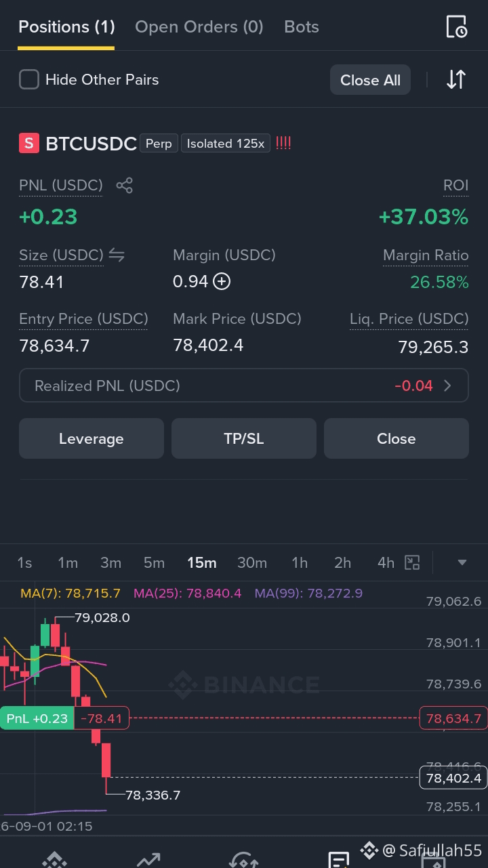Open order history icon at top right
This screenshot has width=488, height=868.
click(456, 27)
